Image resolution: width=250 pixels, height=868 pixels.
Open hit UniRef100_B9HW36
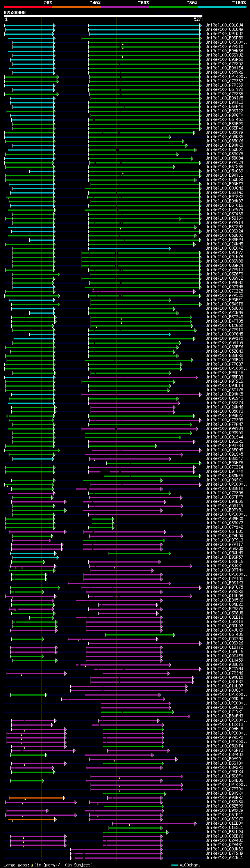click(x=224, y=51)
